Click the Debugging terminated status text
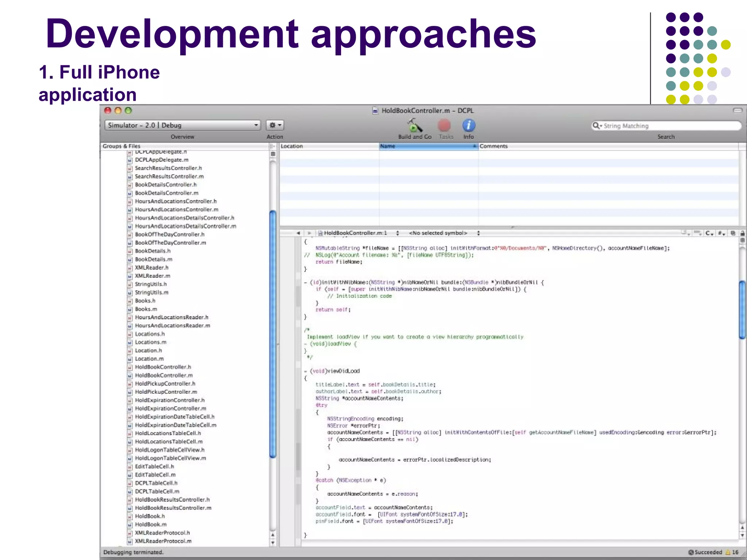Image resolution: width=747 pixels, height=560 pixels. pyautogui.click(x=133, y=552)
